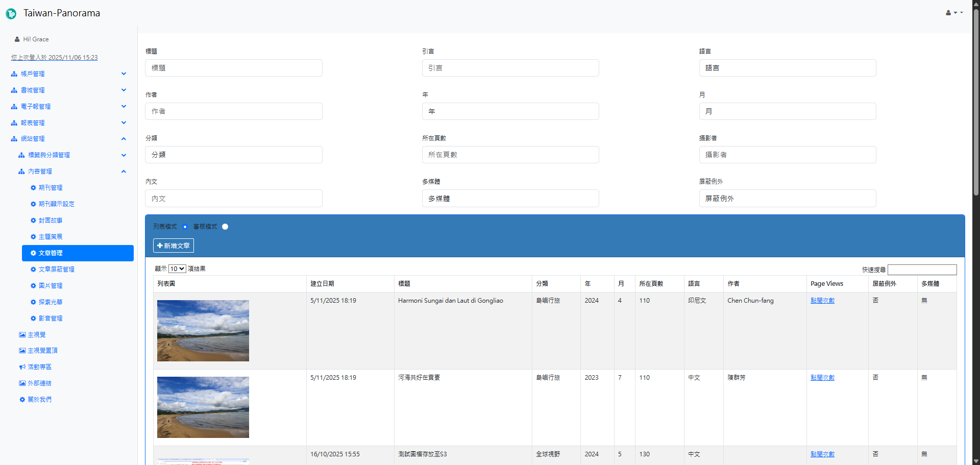
Task: Open 點閱次數 link for Harmoni Sungai article
Action: (x=822, y=301)
